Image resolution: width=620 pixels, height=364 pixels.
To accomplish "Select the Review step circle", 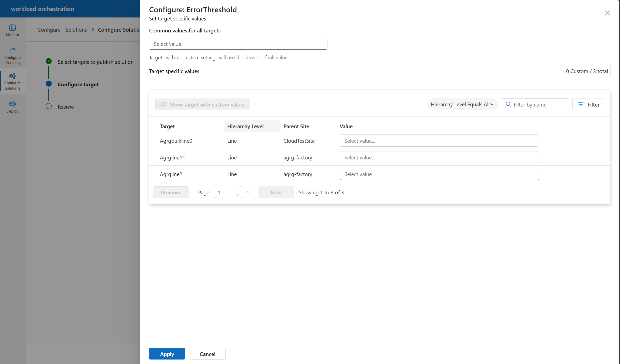I will coord(49,106).
